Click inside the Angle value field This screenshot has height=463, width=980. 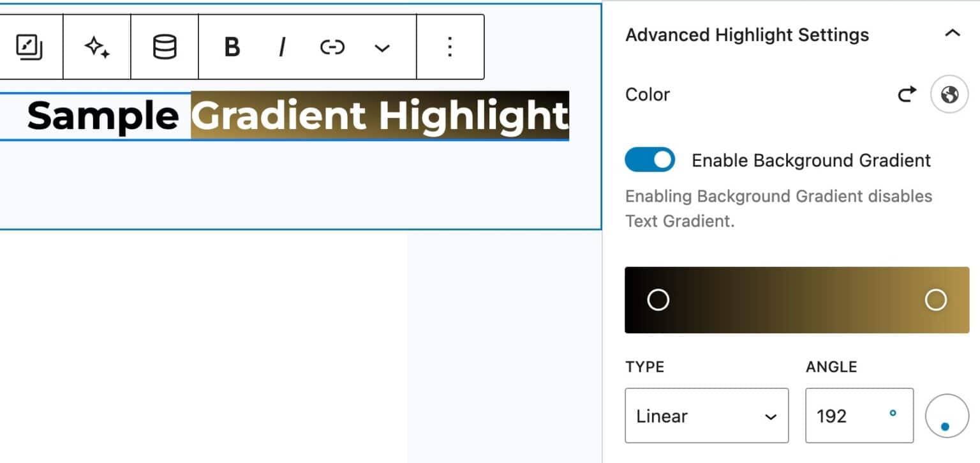(x=849, y=416)
